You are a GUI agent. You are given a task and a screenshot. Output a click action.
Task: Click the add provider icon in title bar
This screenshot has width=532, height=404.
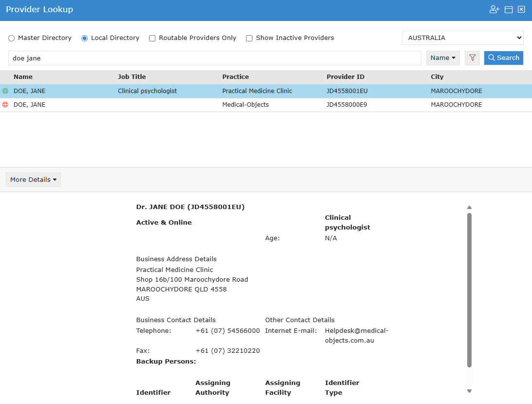pyautogui.click(x=494, y=10)
